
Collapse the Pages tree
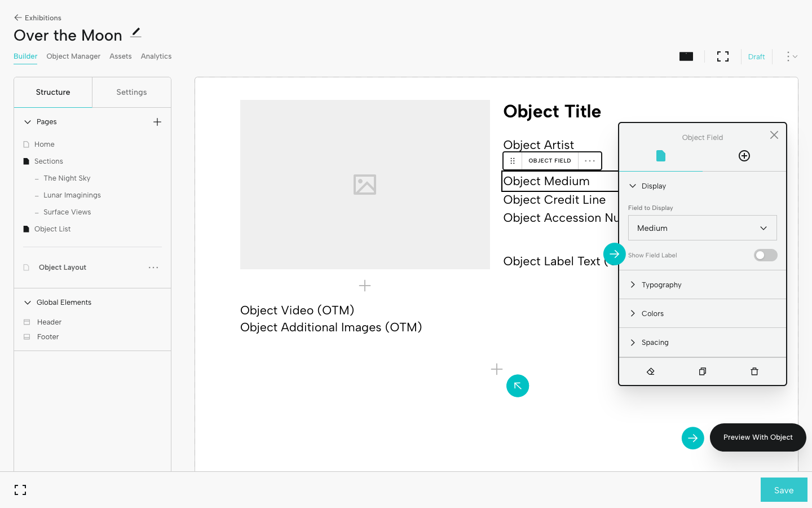27,122
